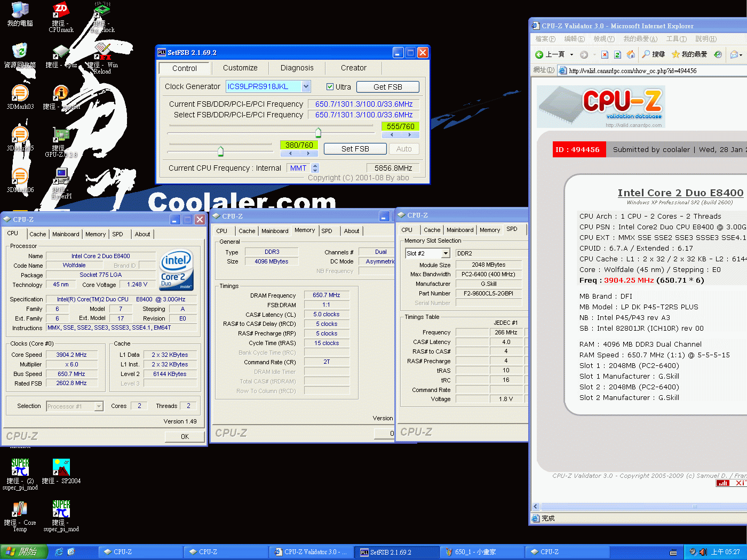Click the 開始 Start button
Screen dimensions: 747x560
point(24,552)
